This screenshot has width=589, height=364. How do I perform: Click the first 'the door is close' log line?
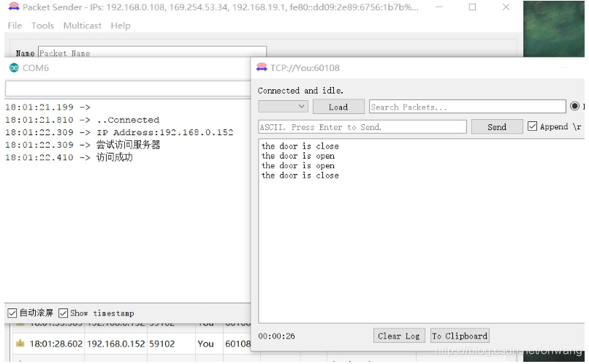point(300,146)
